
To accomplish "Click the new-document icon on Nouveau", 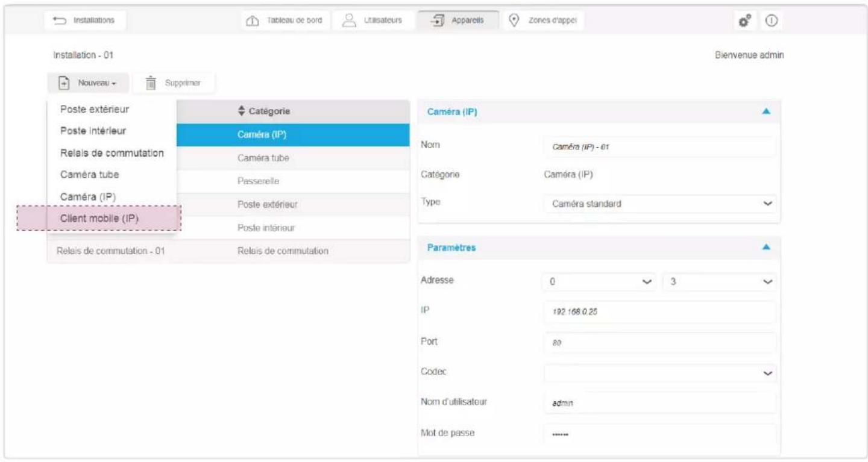I will pyautogui.click(x=64, y=83).
